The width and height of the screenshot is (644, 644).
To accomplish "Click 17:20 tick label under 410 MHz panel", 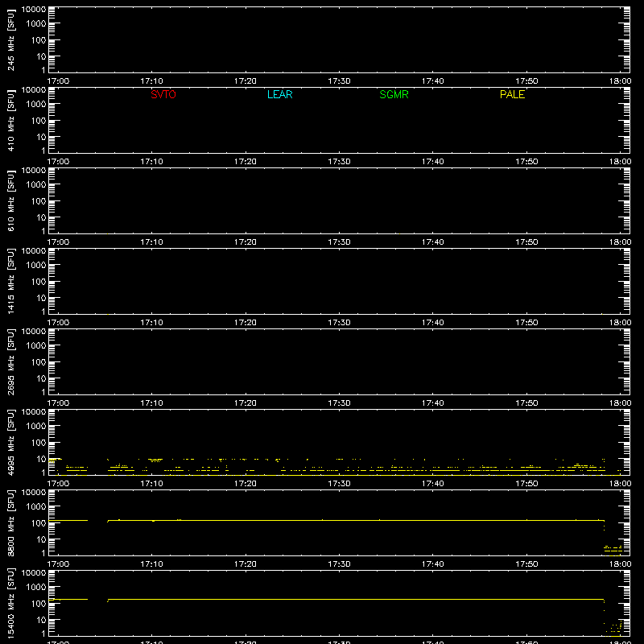I will tap(246, 162).
